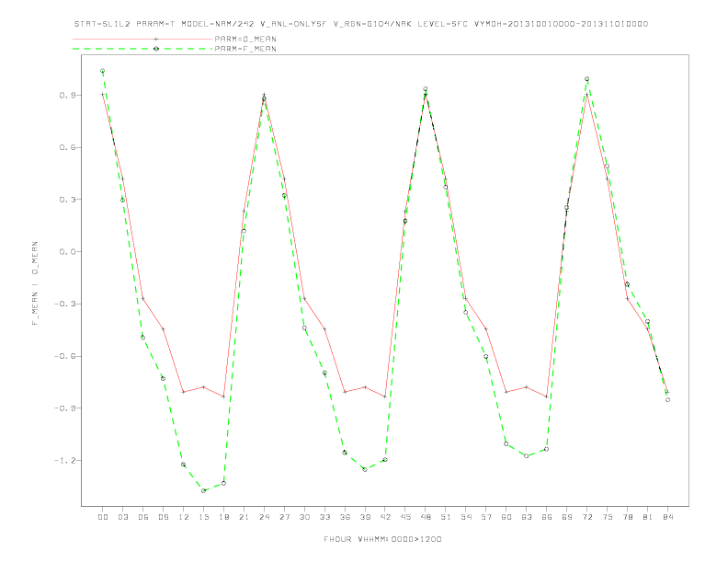The height and width of the screenshot is (563, 728).
Task: Click the 15 forecast hour tick label
Action: 203,517
